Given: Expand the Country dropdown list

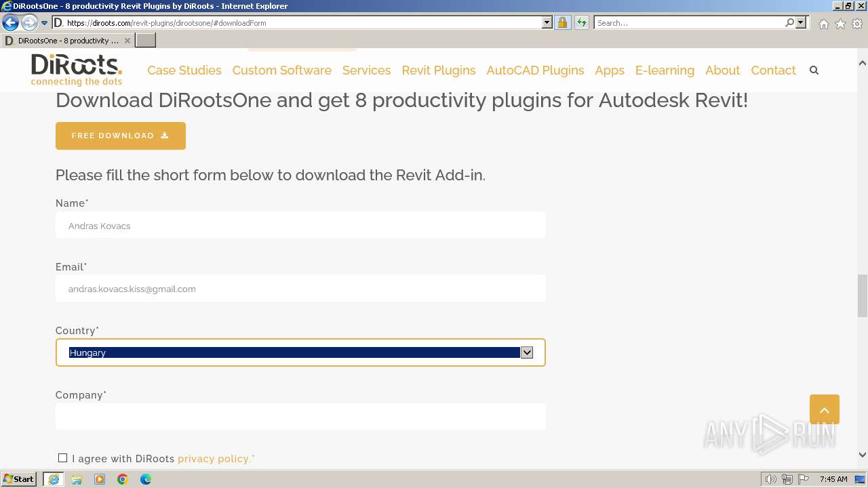Looking at the screenshot, I should point(526,352).
